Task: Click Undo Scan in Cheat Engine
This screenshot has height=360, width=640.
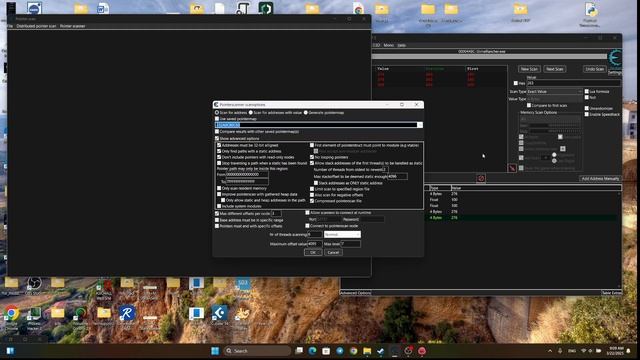Action: 595,69
